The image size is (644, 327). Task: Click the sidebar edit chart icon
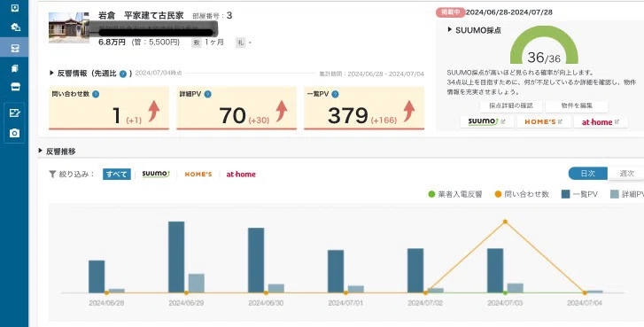[x=15, y=113]
